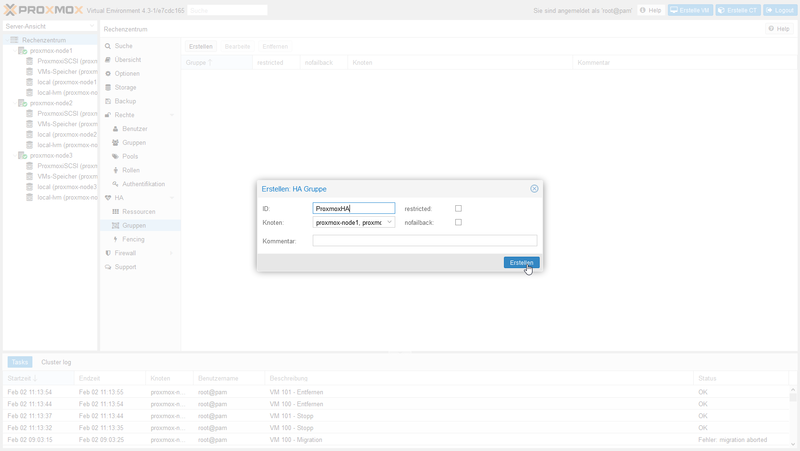This screenshot has width=800, height=451.
Task: Sort tasks by Startzeit column
Action: pyautogui.click(x=38, y=378)
